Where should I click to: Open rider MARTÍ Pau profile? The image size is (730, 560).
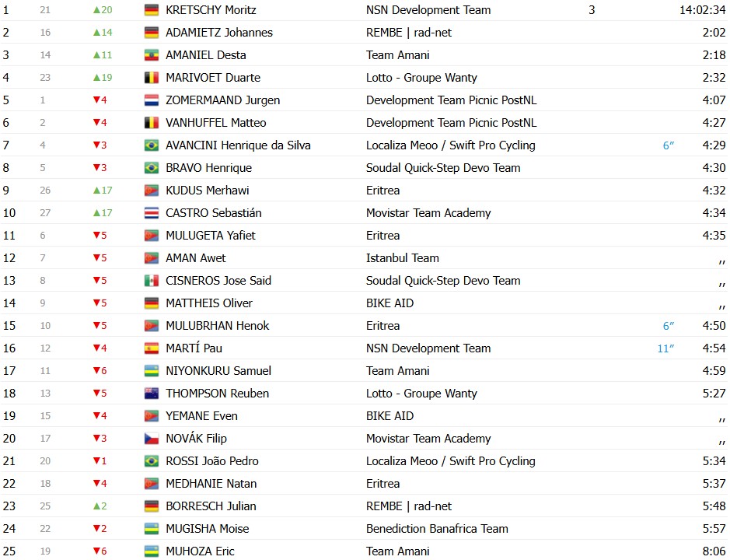point(194,348)
